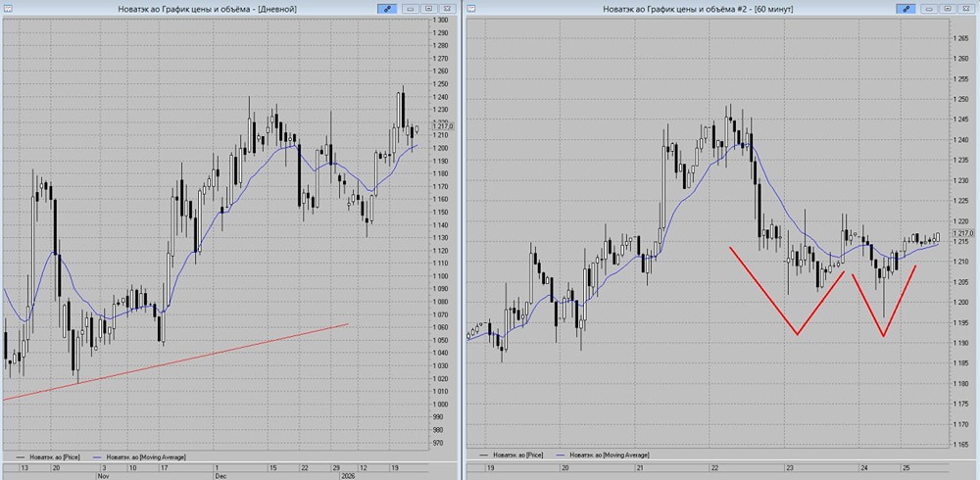Click date label 25 on the 60-minute time axis

click(906, 467)
